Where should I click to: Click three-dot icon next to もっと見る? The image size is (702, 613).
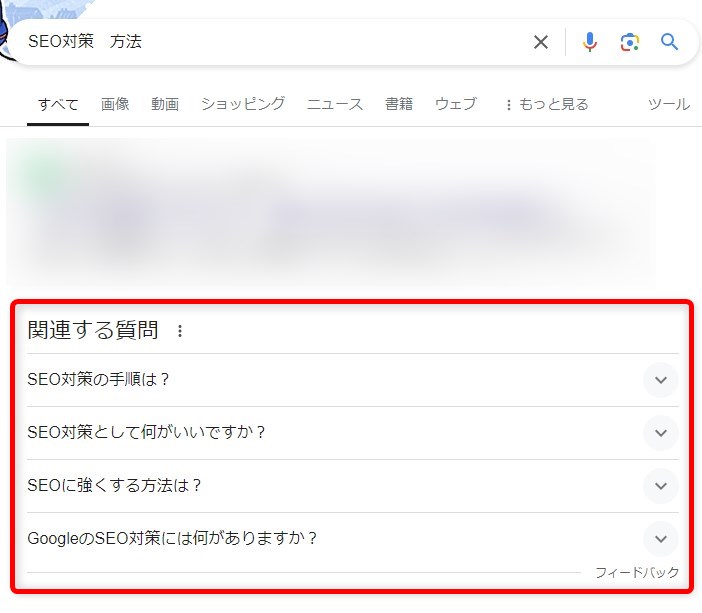click(508, 105)
